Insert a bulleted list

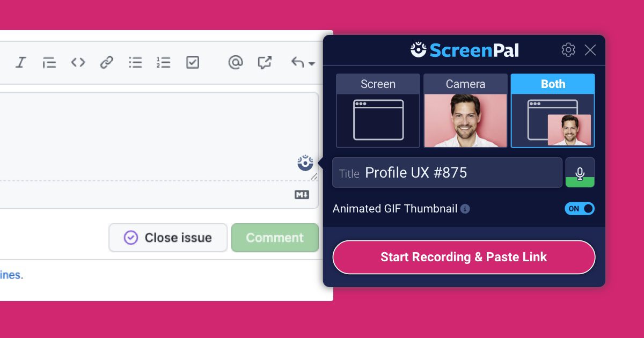[x=135, y=62]
